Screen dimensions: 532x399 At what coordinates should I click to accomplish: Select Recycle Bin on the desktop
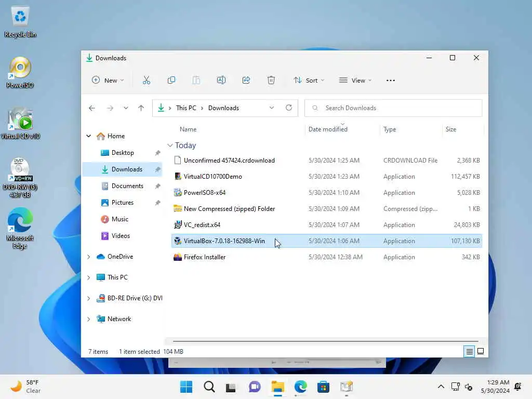pos(20,22)
